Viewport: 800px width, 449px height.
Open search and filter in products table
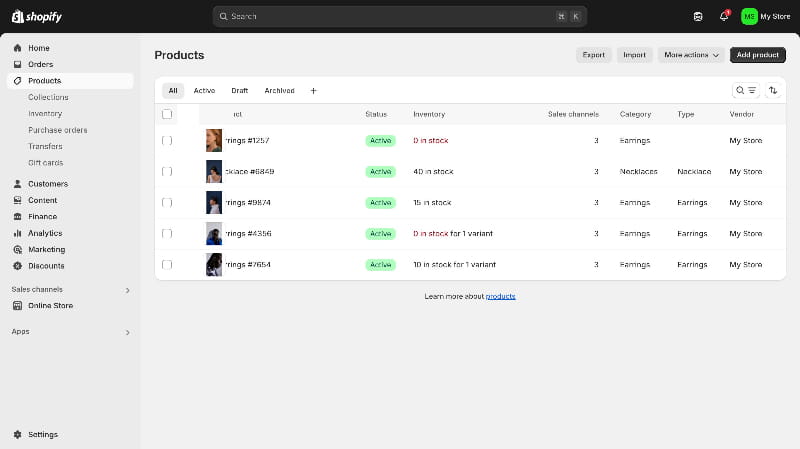745,90
